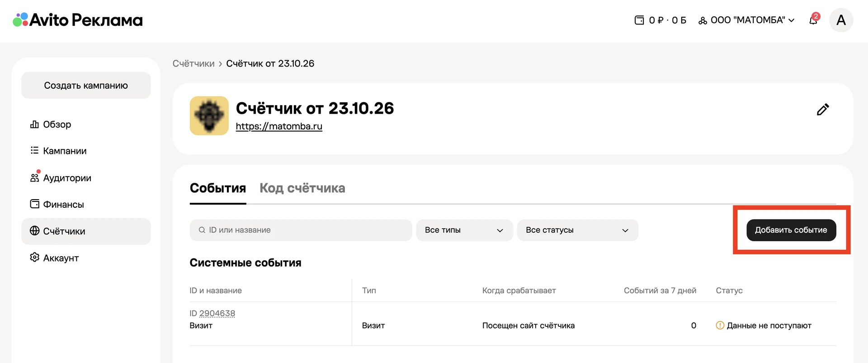Open the Все статусы dropdown
The image size is (868, 363).
click(x=577, y=230)
